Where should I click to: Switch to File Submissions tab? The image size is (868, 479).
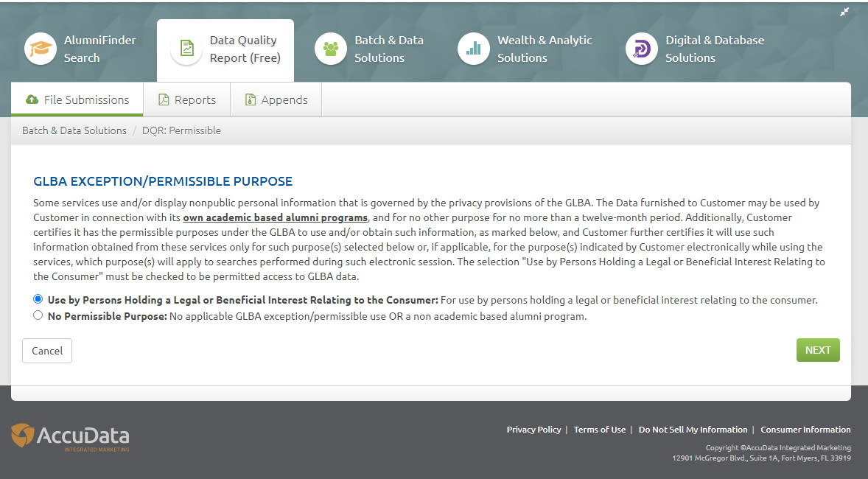pos(77,99)
